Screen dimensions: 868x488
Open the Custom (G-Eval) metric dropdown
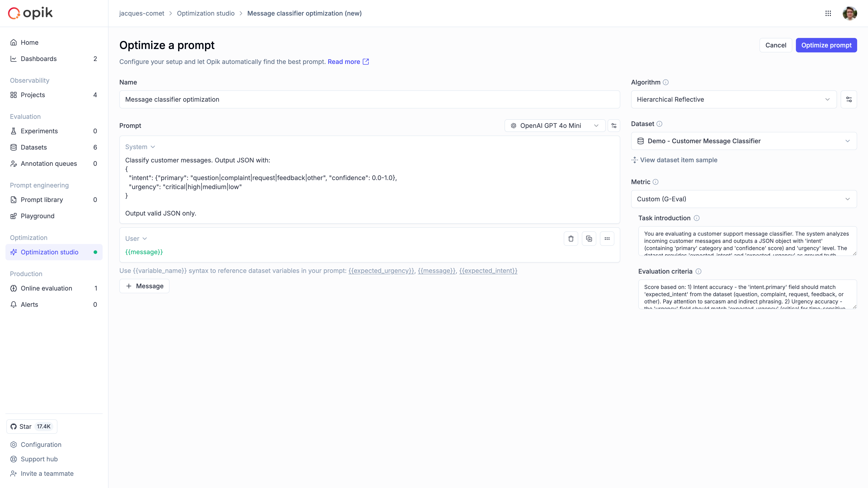743,199
